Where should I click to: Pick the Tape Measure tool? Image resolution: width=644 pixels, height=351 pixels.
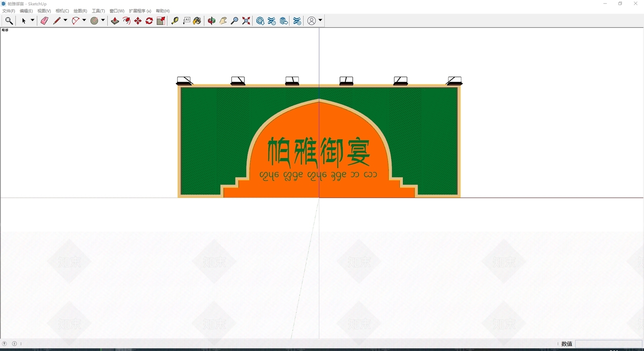pyautogui.click(x=175, y=21)
